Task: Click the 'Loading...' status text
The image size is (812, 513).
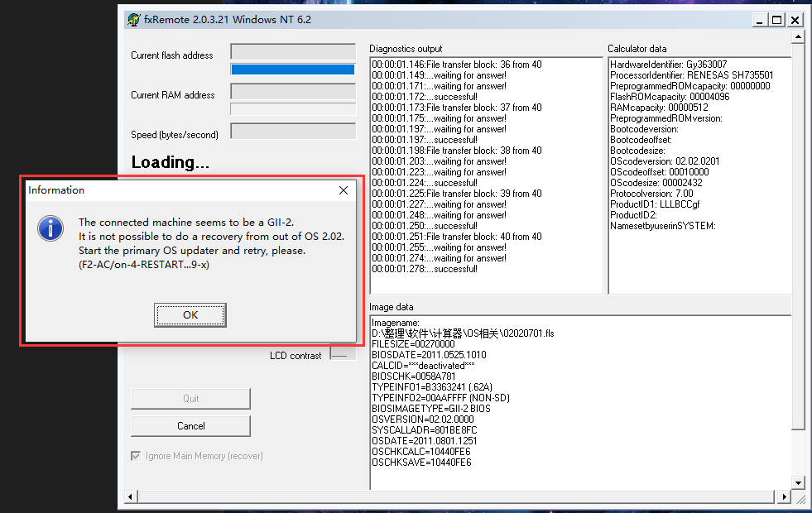Action: 170,162
